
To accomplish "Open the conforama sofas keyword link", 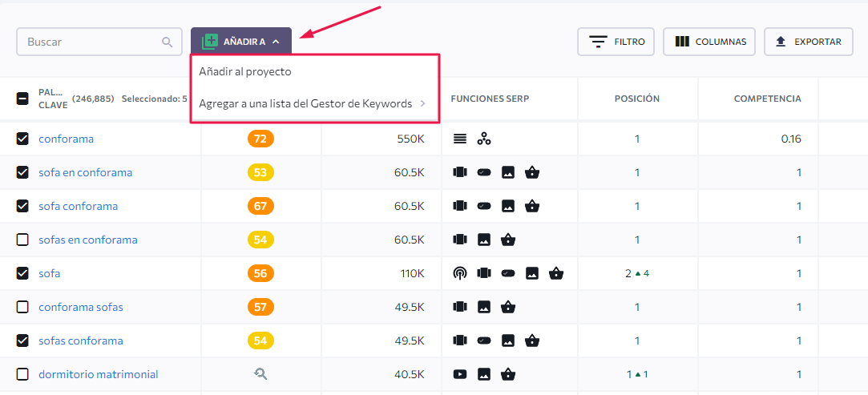I will (81, 307).
